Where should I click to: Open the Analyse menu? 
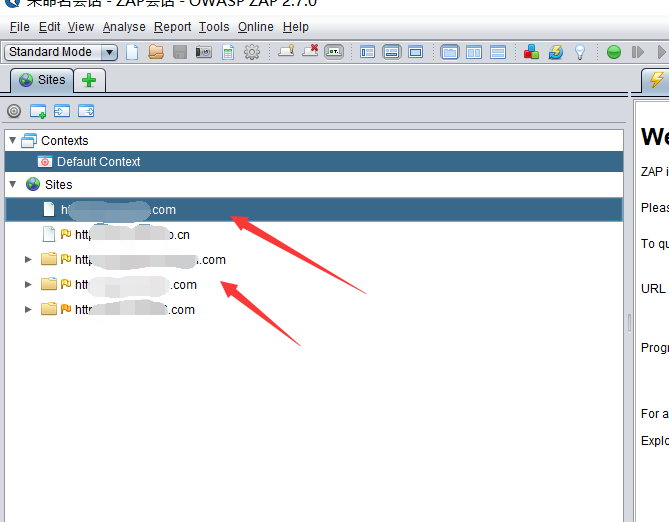124,27
